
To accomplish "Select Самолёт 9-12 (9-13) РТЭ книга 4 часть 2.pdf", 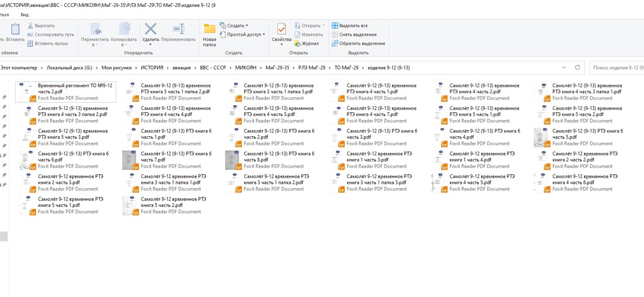I will (x=477, y=92).
